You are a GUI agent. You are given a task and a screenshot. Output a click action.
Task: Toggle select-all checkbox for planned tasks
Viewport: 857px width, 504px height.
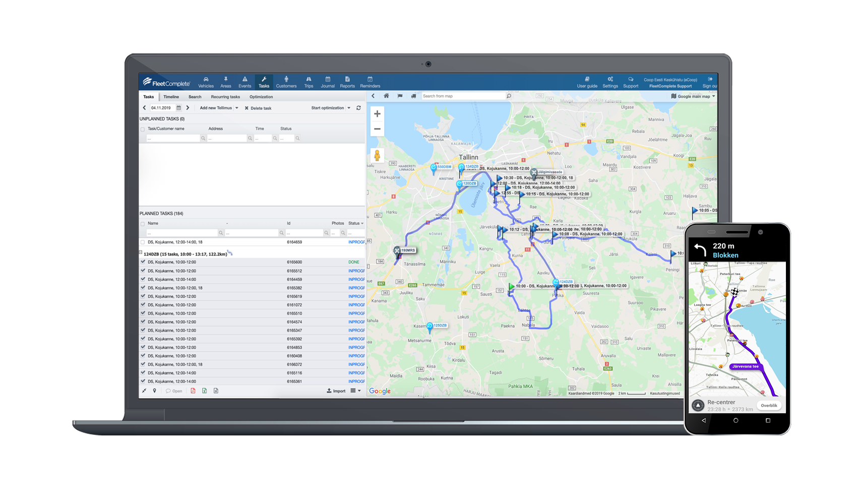pyautogui.click(x=143, y=224)
